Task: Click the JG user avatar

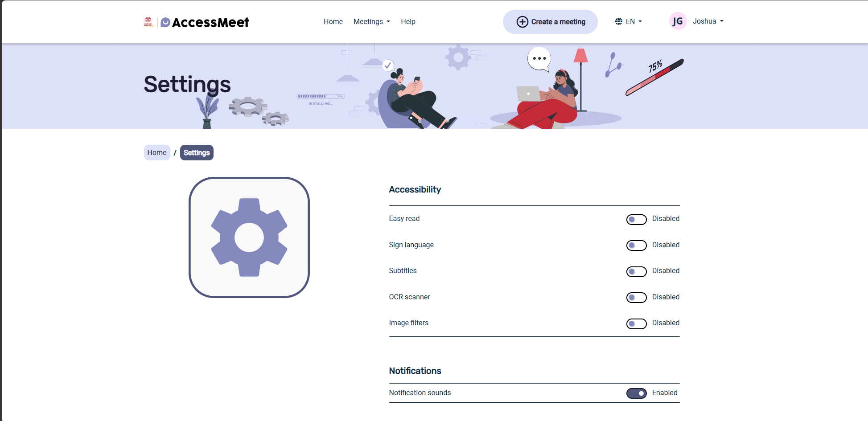Action: (678, 21)
